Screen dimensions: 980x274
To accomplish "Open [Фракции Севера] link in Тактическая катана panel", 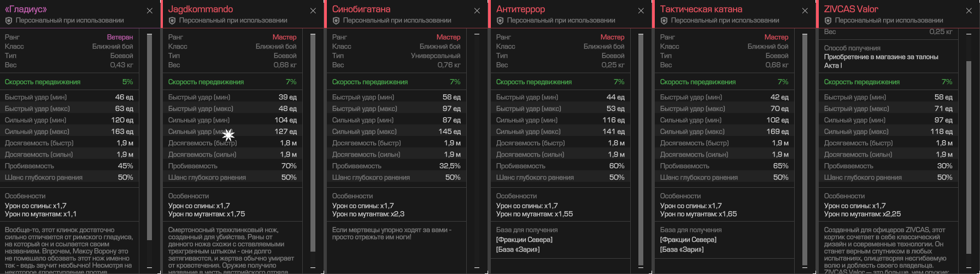I will pyautogui.click(x=688, y=240).
